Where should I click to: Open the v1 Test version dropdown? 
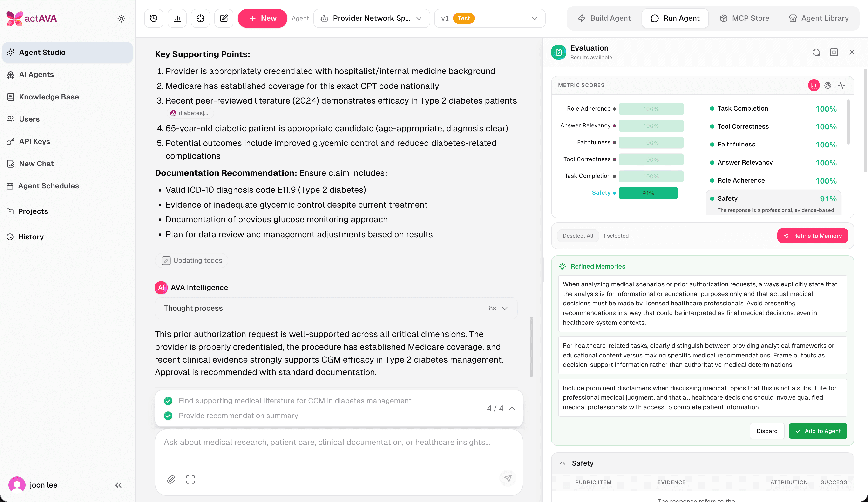point(490,18)
